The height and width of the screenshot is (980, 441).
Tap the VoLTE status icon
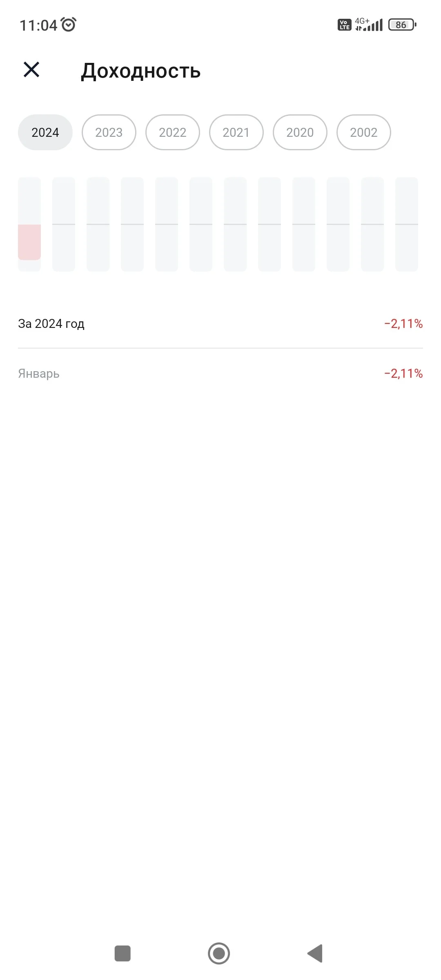pos(345,25)
